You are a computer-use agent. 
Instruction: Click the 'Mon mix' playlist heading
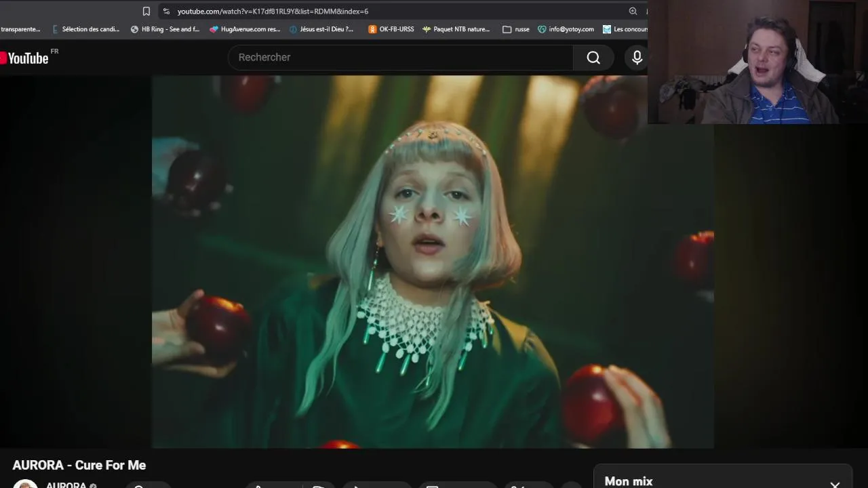tap(629, 481)
